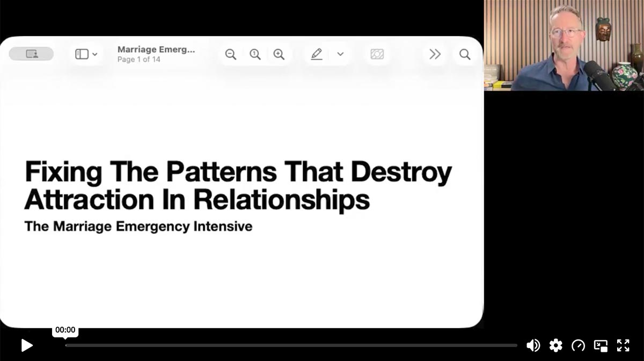Click the zoom out magnifier icon

click(x=231, y=54)
